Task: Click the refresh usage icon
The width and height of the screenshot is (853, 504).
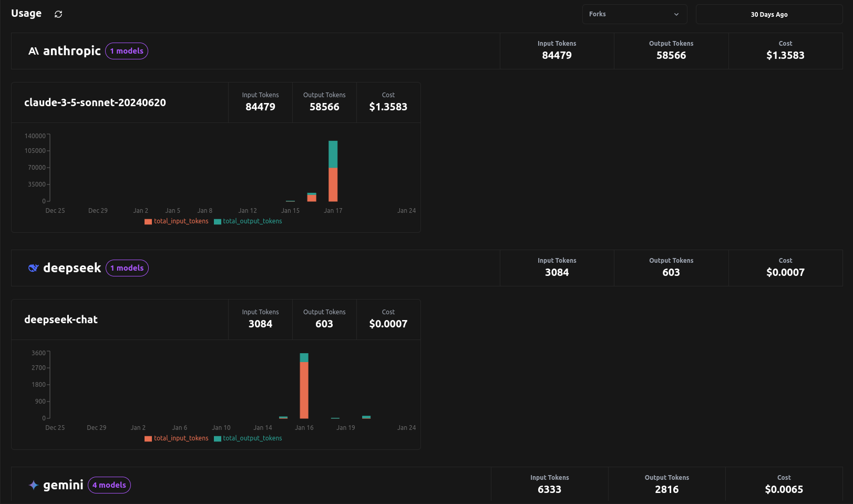Action: [58, 14]
